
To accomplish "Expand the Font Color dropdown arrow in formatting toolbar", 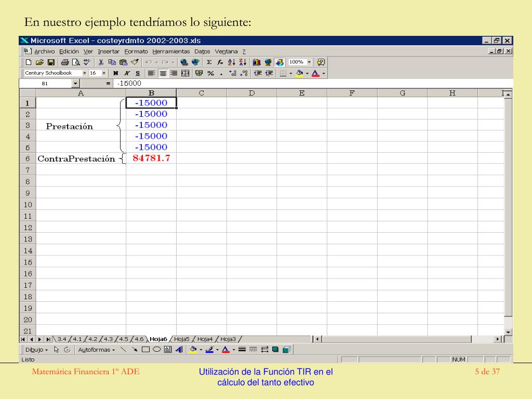I will tap(324, 73).
